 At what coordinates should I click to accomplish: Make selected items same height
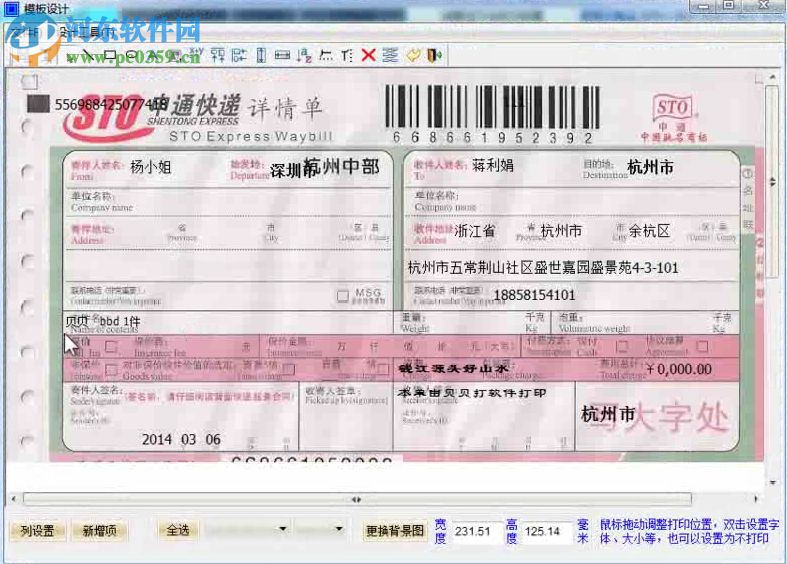pos(261,55)
